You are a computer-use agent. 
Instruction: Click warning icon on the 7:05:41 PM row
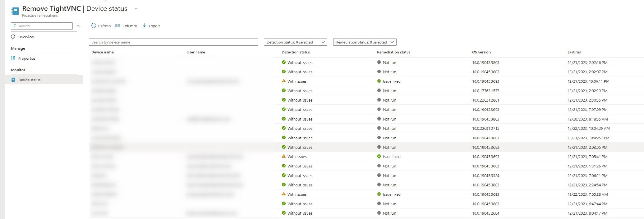[284, 156]
